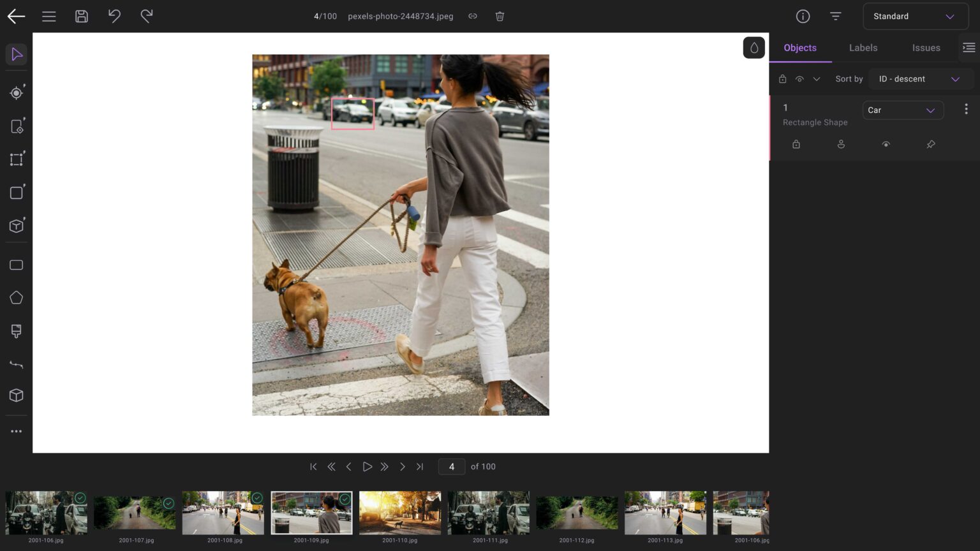This screenshot has height=551, width=980.
Task: Select the polygon shape tool
Action: (x=17, y=298)
